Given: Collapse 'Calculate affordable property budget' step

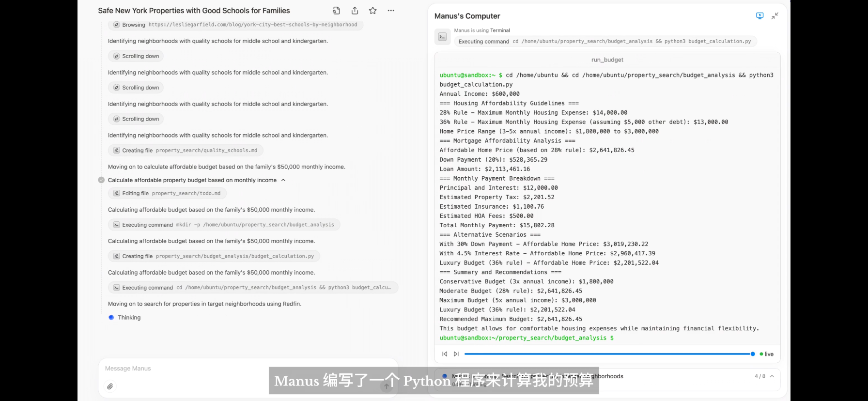Looking at the screenshot, I should [x=283, y=180].
